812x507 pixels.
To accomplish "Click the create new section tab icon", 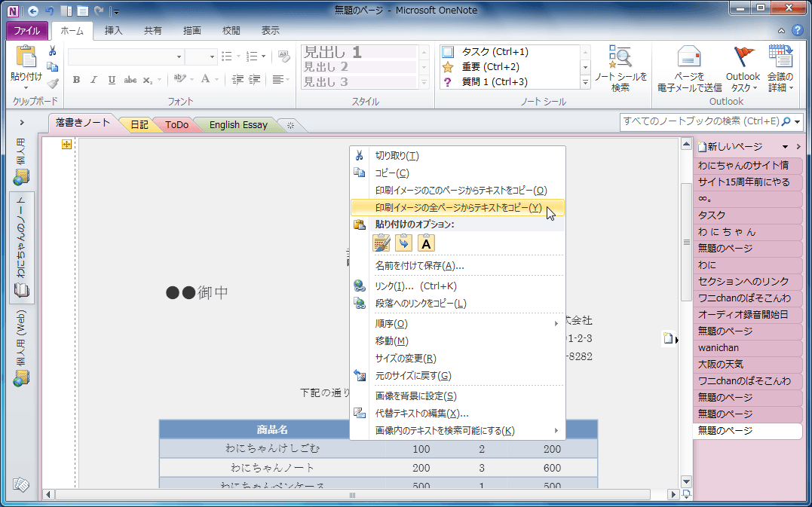I will pos(290,125).
